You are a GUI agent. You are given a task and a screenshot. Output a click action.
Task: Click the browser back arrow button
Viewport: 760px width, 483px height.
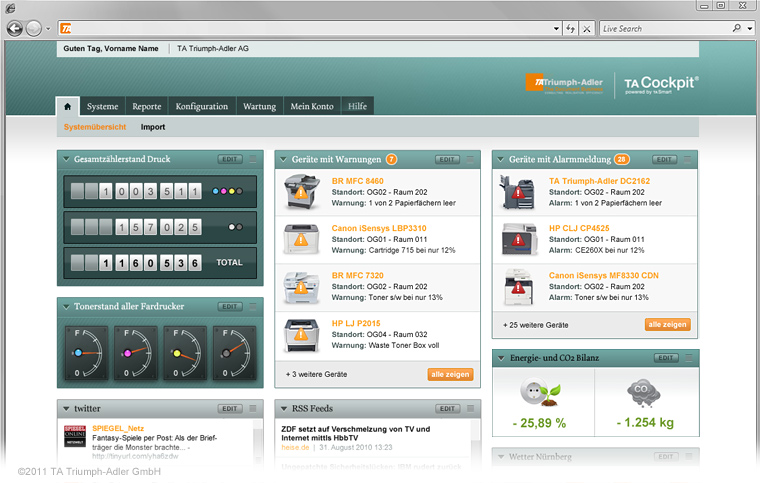coord(15,29)
